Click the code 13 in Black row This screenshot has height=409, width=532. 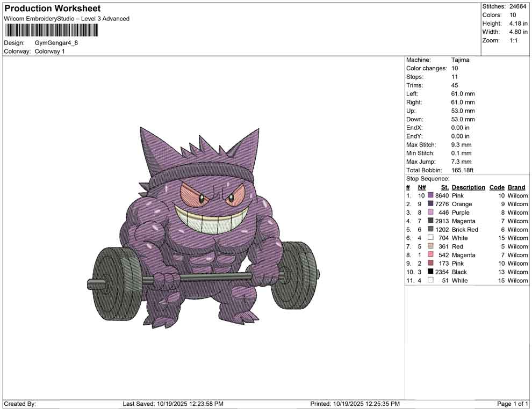pyautogui.click(x=501, y=272)
